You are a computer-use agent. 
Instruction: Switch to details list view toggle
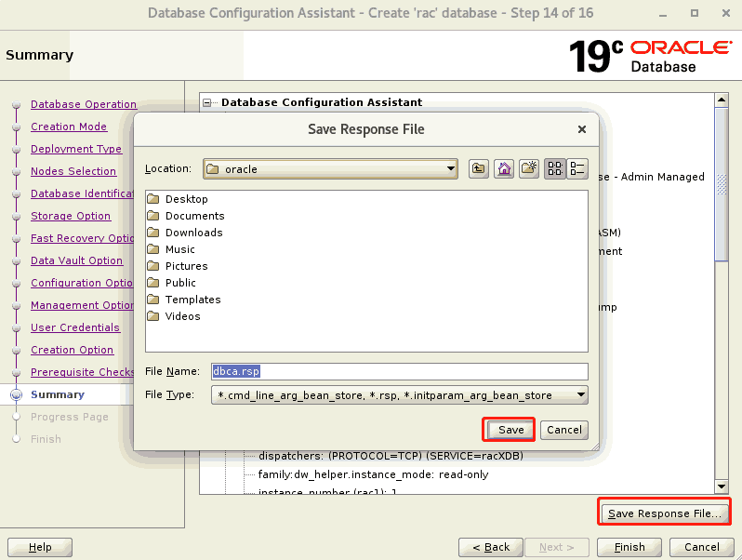coord(576,168)
